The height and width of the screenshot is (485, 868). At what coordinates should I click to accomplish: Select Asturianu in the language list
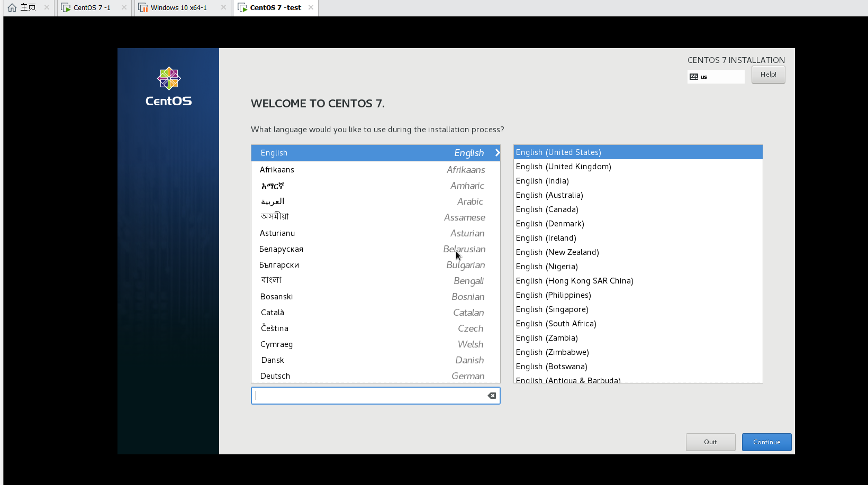[376, 233]
